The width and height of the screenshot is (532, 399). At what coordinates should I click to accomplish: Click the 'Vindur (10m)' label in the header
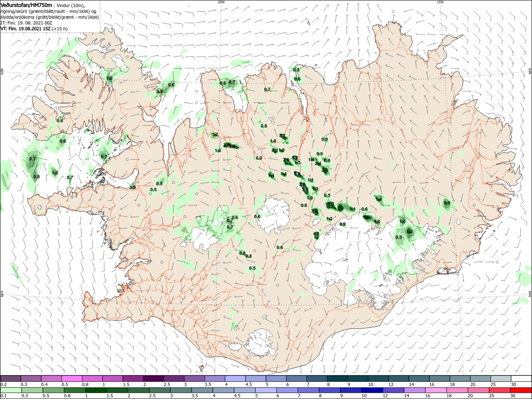coord(70,5)
